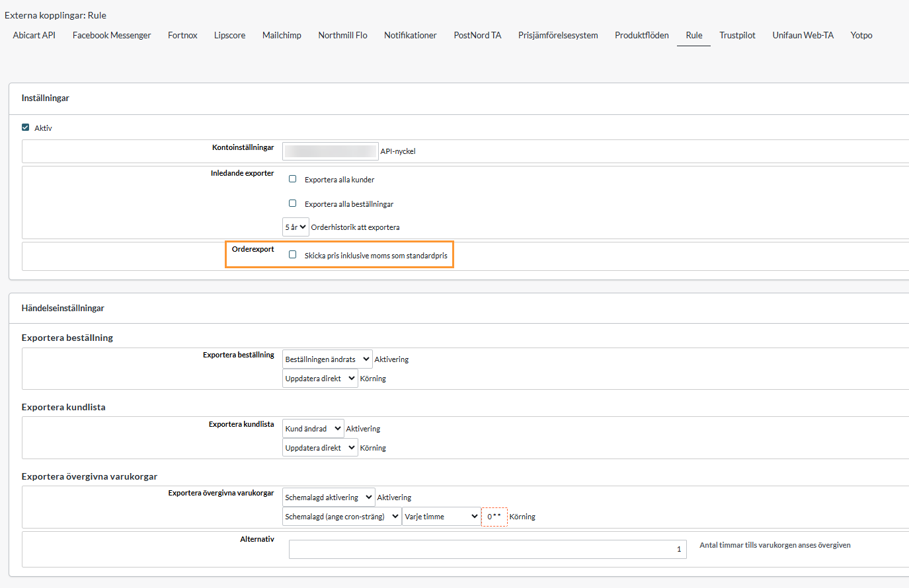Viewport: 909px width, 588px height.
Task: Focus the abandoned cart hours input field
Action: coord(487,549)
